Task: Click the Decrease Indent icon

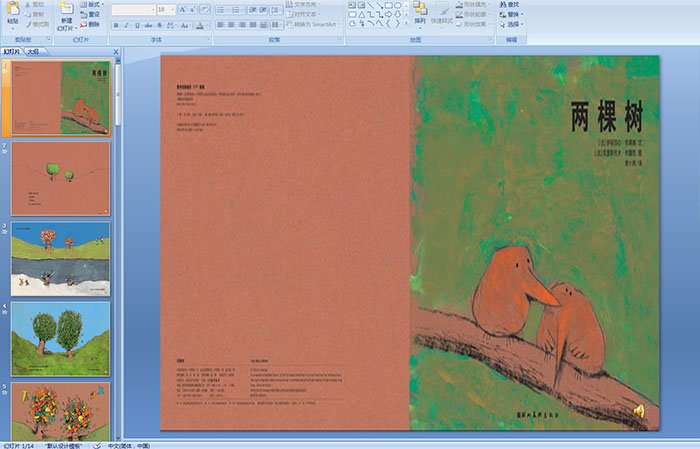Action: (253, 10)
